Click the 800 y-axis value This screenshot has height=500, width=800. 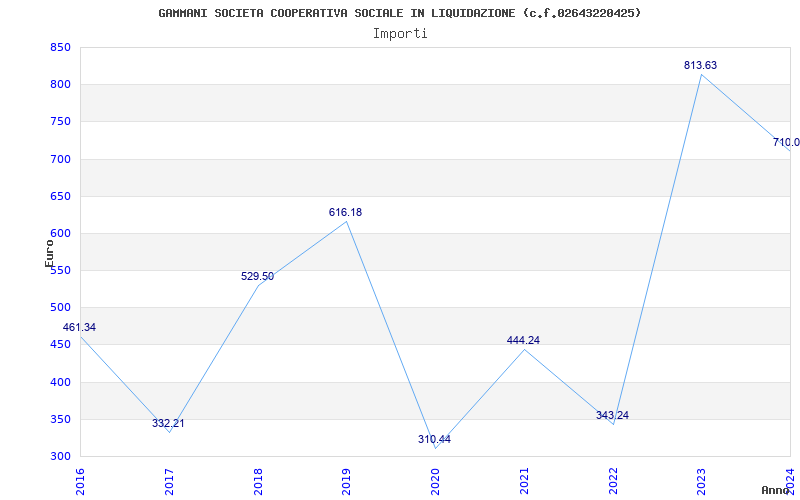pyautogui.click(x=60, y=85)
